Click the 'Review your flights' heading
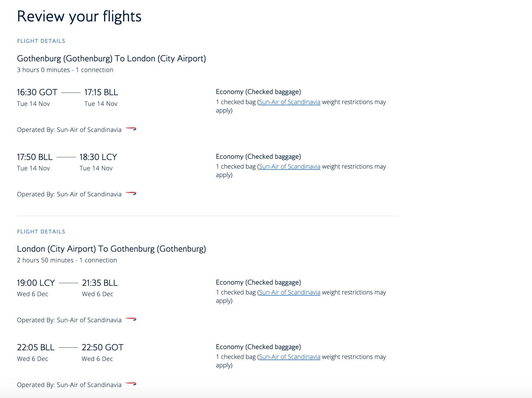Viewport: 532px width, 398px height. [79, 16]
